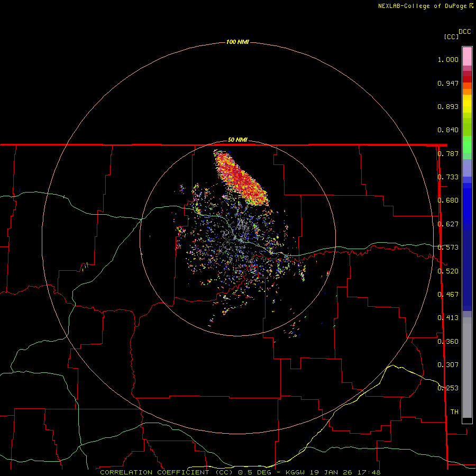Select the 0.573 scale value
The height and width of the screenshot is (476, 476).
tap(448, 248)
